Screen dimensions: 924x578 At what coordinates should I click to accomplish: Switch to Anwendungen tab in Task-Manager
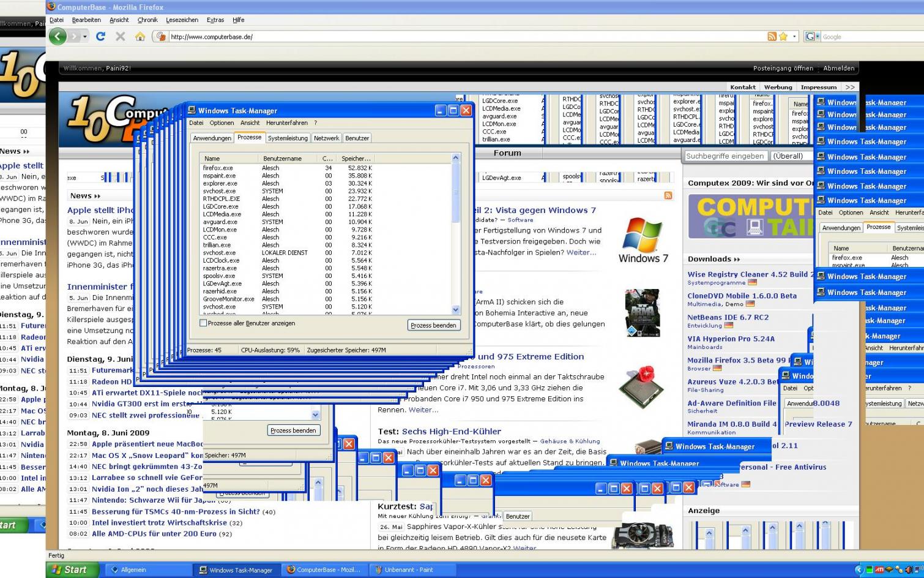coord(212,138)
